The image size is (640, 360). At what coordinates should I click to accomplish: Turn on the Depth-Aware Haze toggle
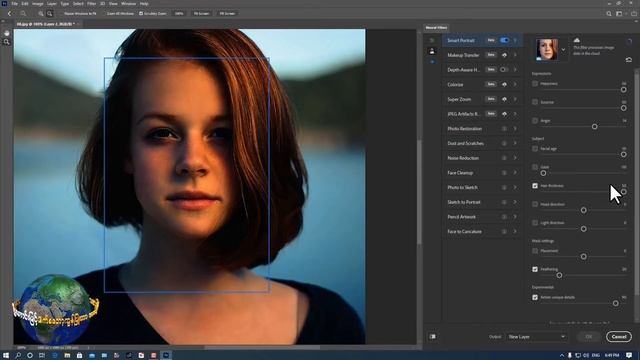click(x=504, y=70)
